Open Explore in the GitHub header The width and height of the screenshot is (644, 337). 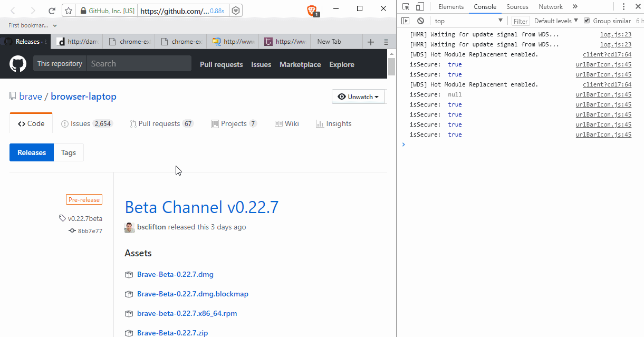point(342,64)
